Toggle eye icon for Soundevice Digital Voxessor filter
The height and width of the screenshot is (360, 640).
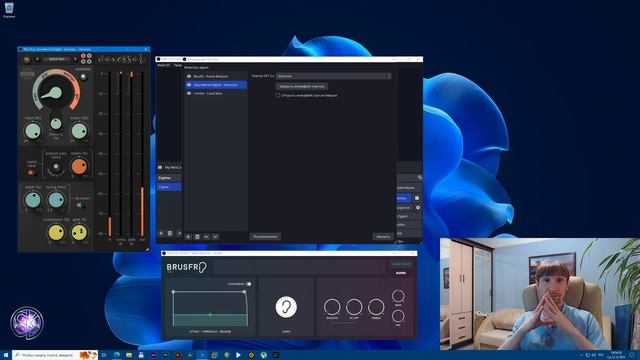coord(189,85)
